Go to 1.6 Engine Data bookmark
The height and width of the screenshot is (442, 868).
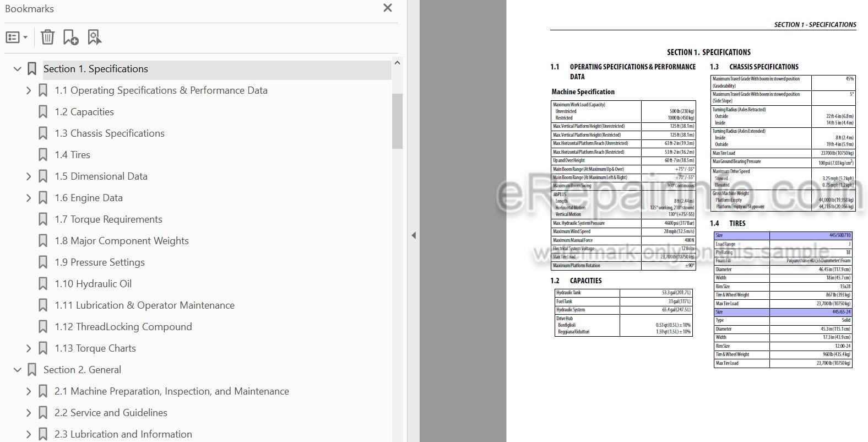click(89, 198)
